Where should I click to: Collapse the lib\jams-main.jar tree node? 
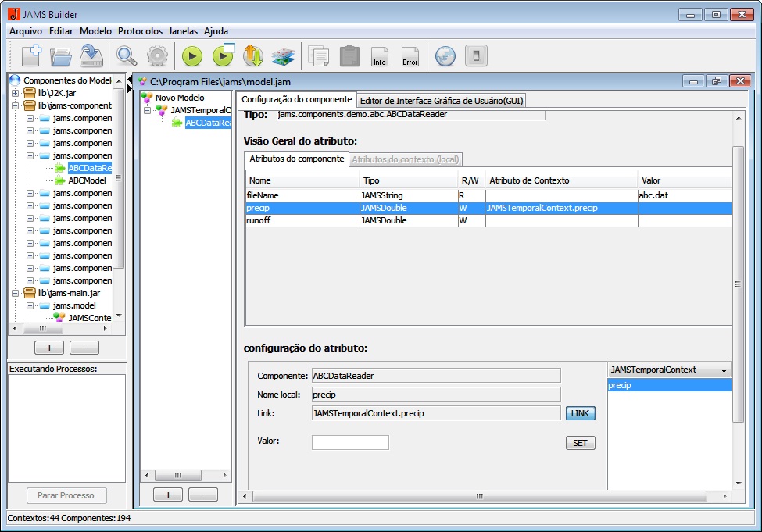tap(16, 293)
